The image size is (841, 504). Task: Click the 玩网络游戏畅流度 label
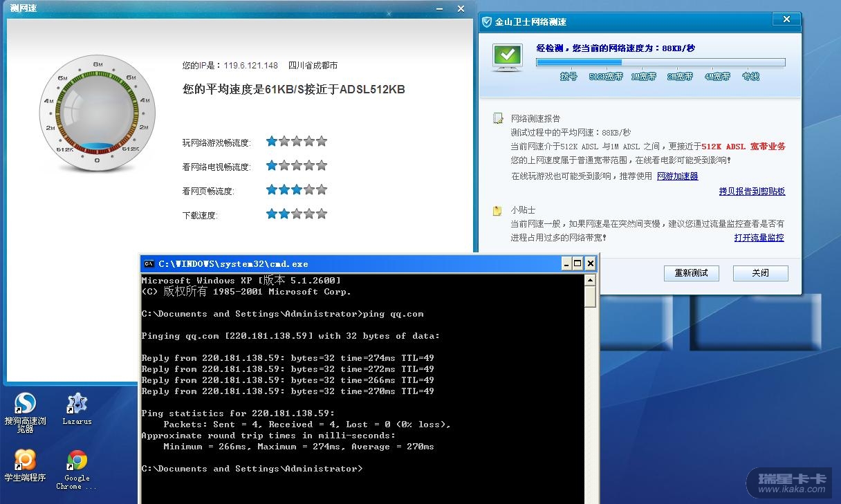click(x=216, y=143)
